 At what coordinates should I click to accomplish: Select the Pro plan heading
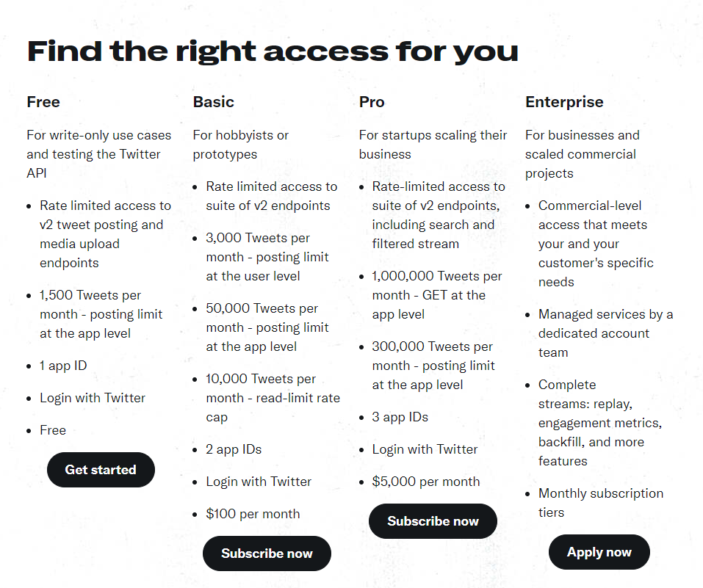pyautogui.click(x=372, y=102)
